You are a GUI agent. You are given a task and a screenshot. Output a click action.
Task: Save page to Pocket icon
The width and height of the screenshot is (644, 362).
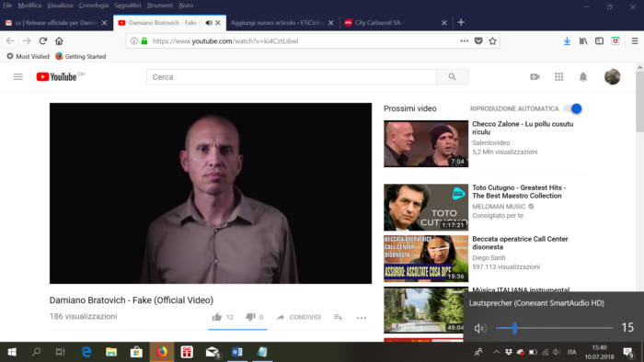(478, 41)
